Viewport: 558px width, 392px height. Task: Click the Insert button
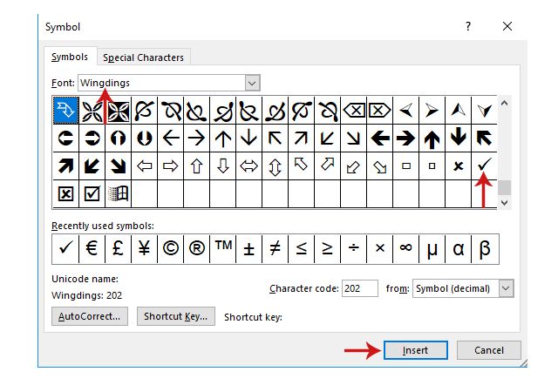pyautogui.click(x=416, y=350)
